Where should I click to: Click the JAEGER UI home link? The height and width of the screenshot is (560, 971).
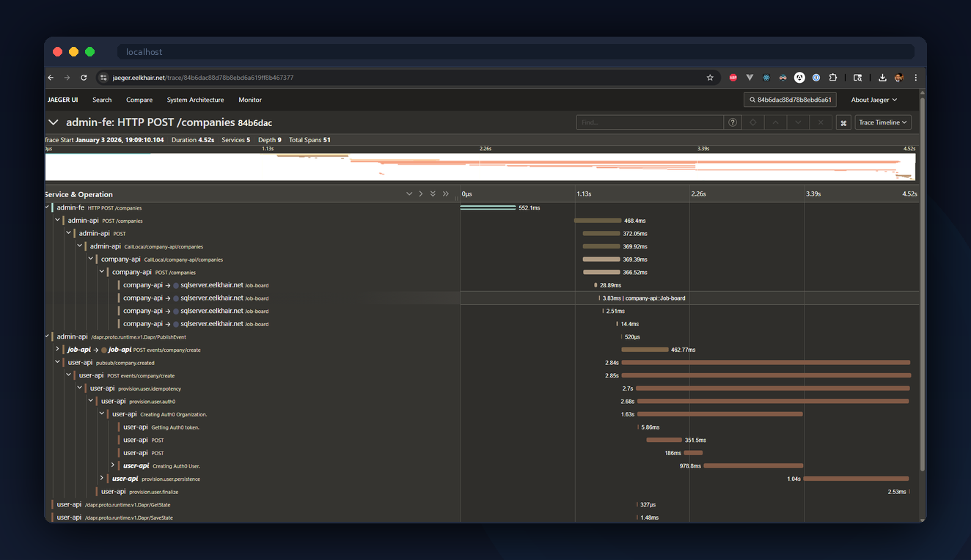point(62,100)
